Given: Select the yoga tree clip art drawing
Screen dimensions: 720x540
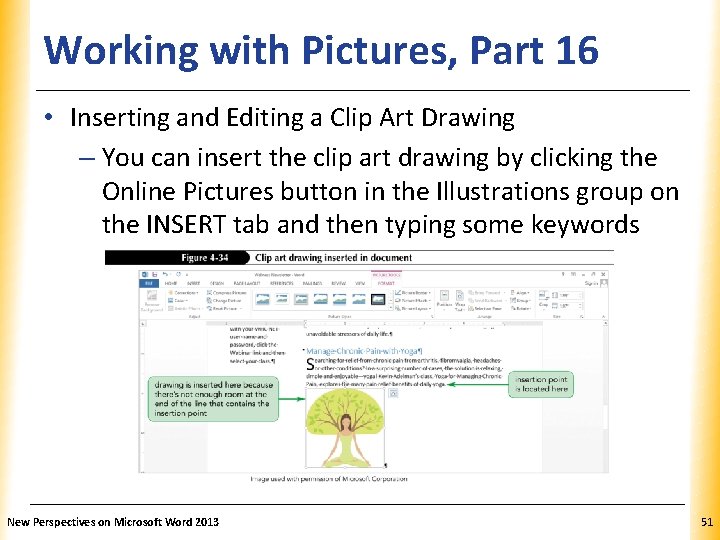Looking at the screenshot, I should 345,428.
